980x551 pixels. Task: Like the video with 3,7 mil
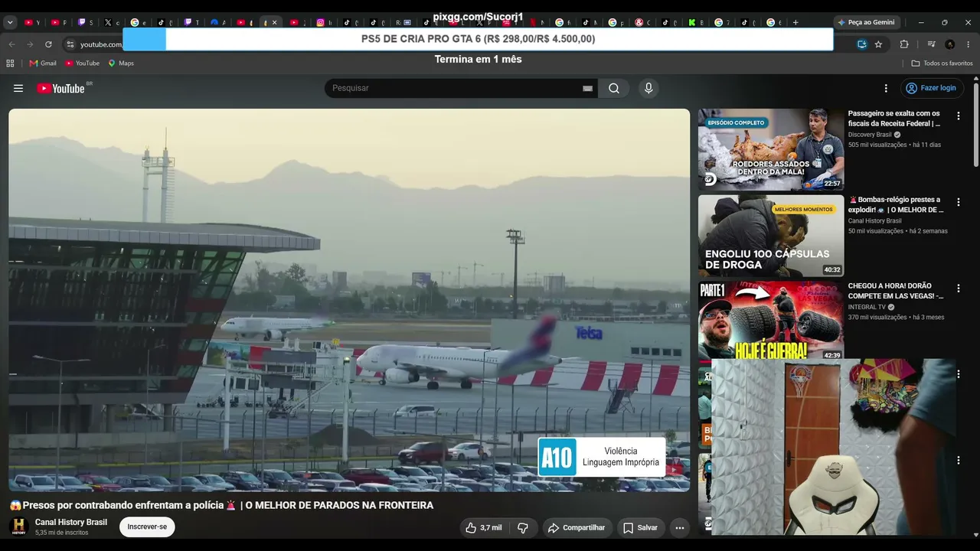[483, 527]
